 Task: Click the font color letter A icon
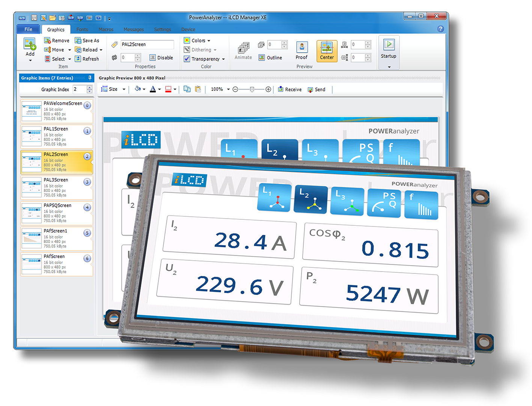click(x=153, y=89)
